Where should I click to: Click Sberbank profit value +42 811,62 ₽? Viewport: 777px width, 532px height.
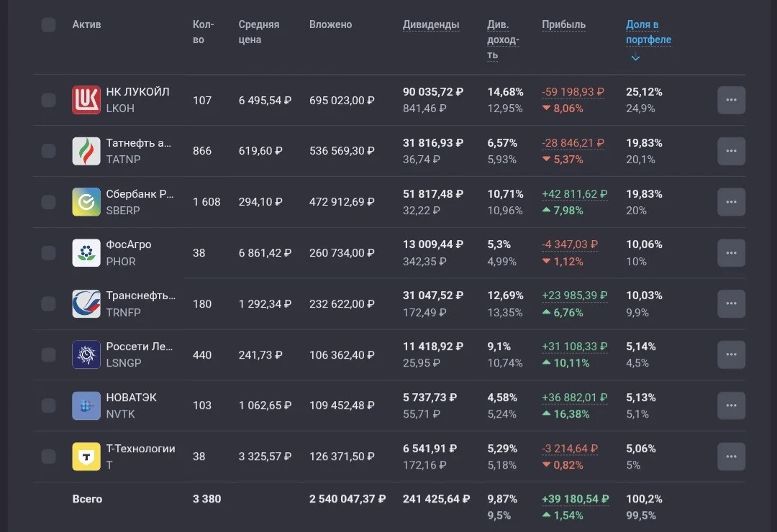(x=574, y=194)
